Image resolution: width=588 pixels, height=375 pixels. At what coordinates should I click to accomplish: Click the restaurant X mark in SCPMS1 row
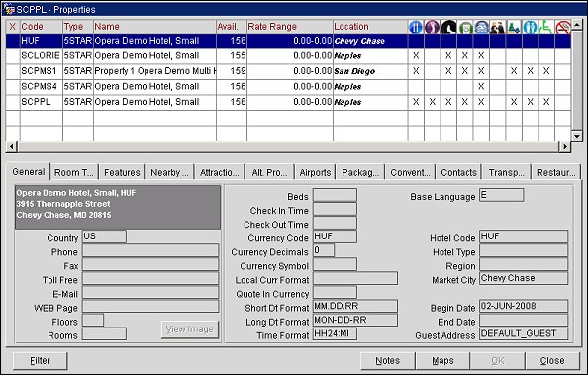[x=416, y=71]
